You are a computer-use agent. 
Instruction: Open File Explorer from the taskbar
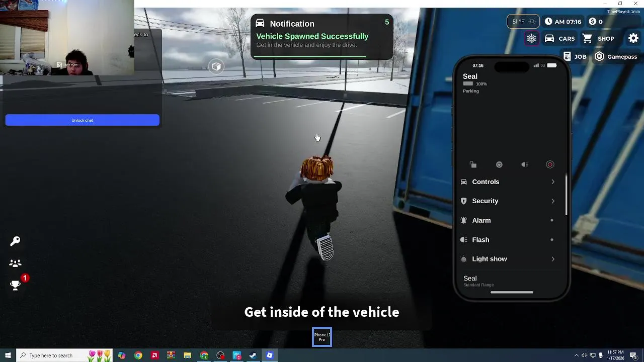click(188, 355)
